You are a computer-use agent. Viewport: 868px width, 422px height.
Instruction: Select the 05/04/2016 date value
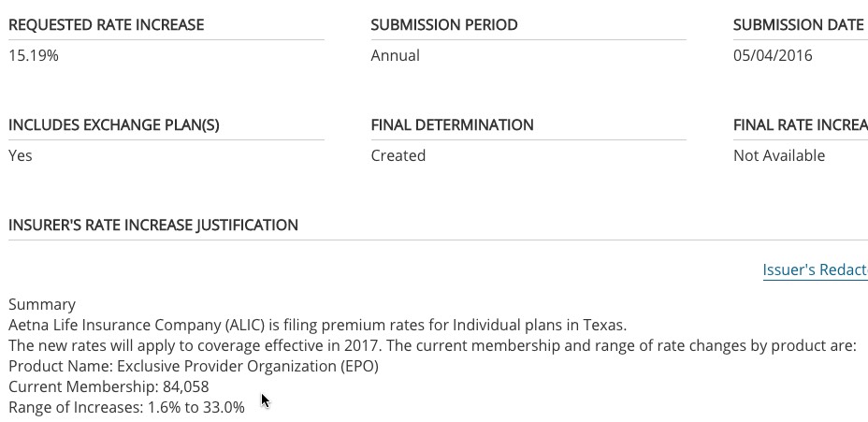773,56
